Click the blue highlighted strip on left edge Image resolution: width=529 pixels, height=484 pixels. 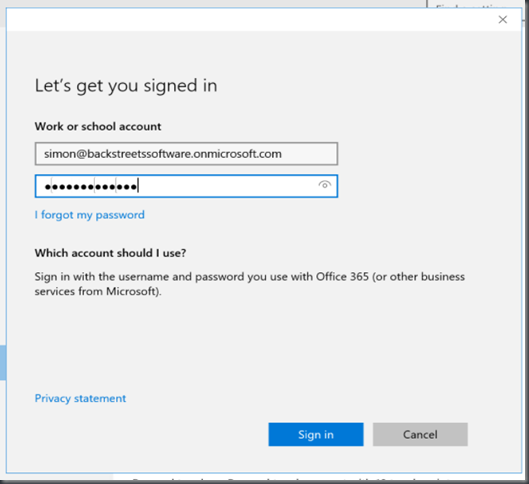(3, 363)
